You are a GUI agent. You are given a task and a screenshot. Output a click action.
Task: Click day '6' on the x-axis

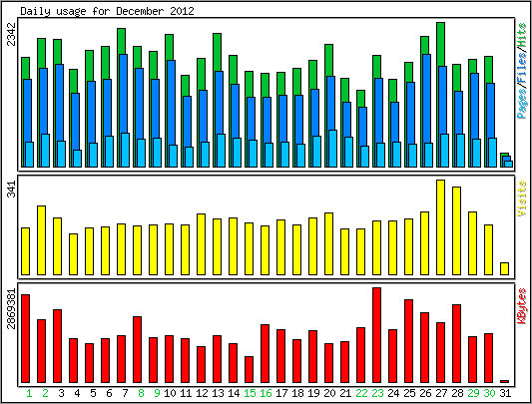[x=109, y=393]
